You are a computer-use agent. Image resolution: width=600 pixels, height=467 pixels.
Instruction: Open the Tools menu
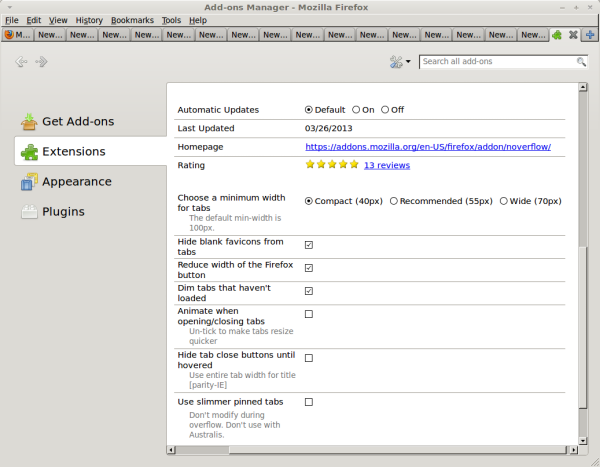pyautogui.click(x=171, y=20)
